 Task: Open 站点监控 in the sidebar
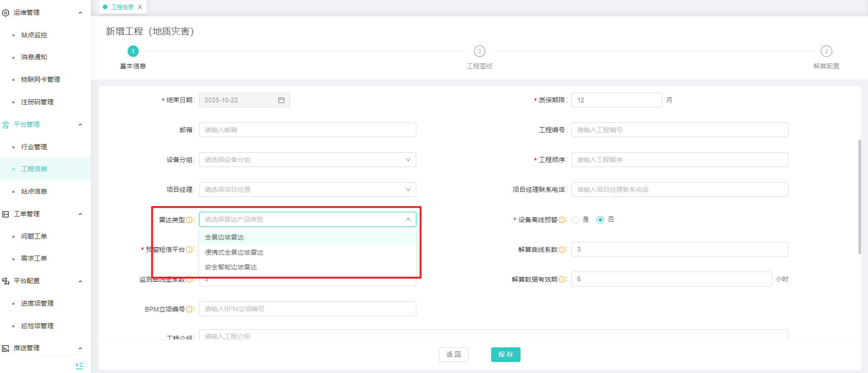(x=34, y=35)
